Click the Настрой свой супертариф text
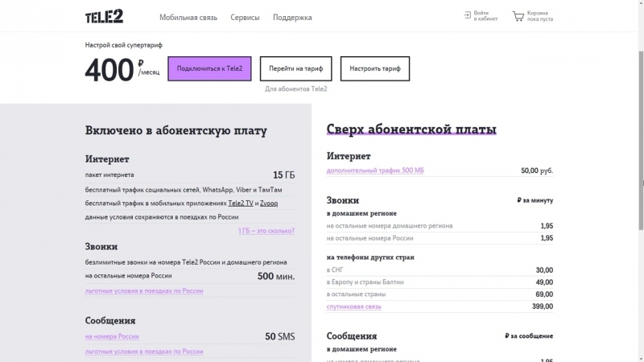The width and height of the screenshot is (644, 362). click(124, 45)
